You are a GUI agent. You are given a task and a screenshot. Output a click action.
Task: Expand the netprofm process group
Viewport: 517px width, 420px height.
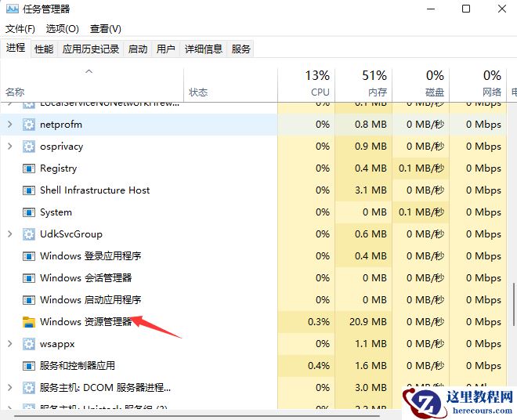coord(10,125)
